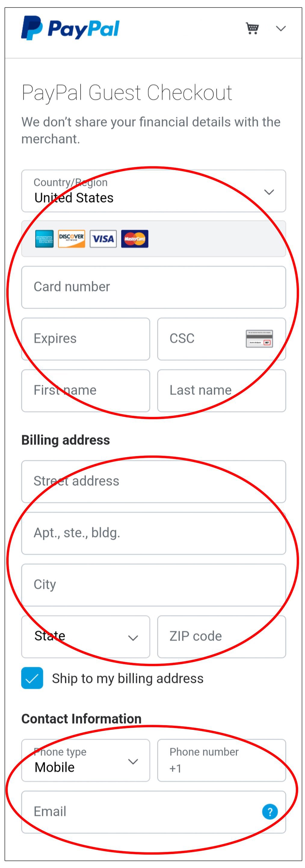Expand the header chevron next to cart
Screen dimensions: 305x868
[x=281, y=29]
